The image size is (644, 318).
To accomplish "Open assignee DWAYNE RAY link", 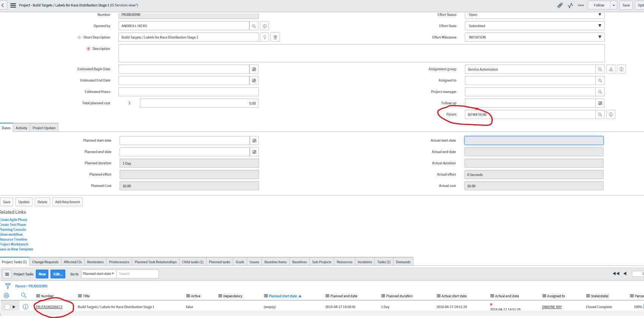I will click(552, 307).
